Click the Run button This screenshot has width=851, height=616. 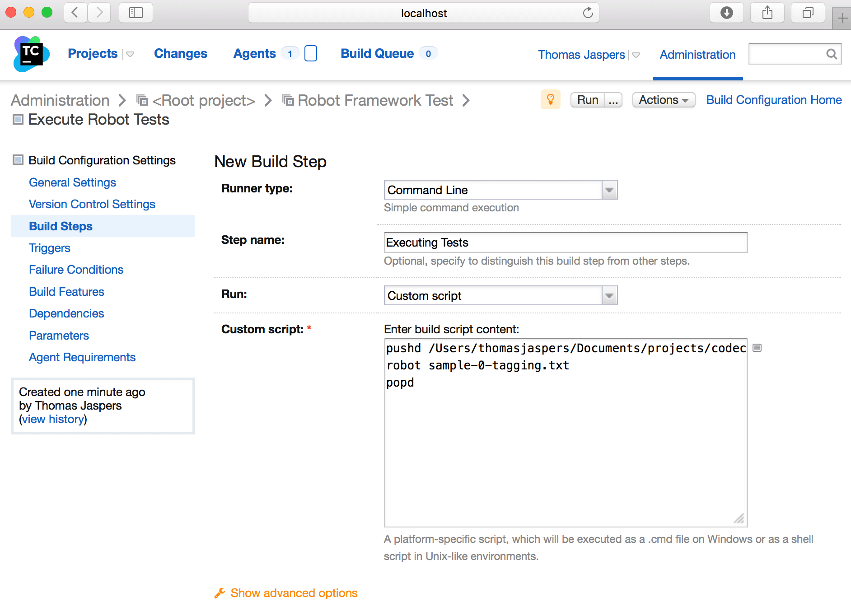click(588, 100)
